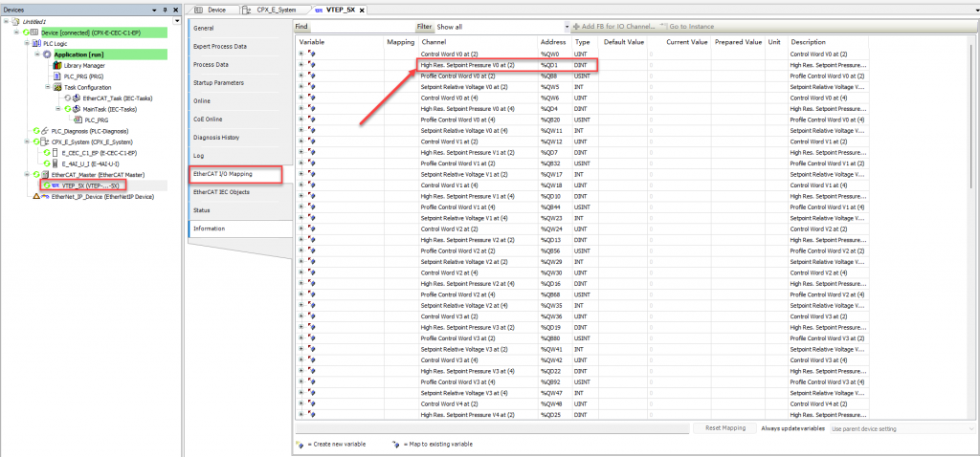Collapse the MainTask node

click(x=58, y=109)
